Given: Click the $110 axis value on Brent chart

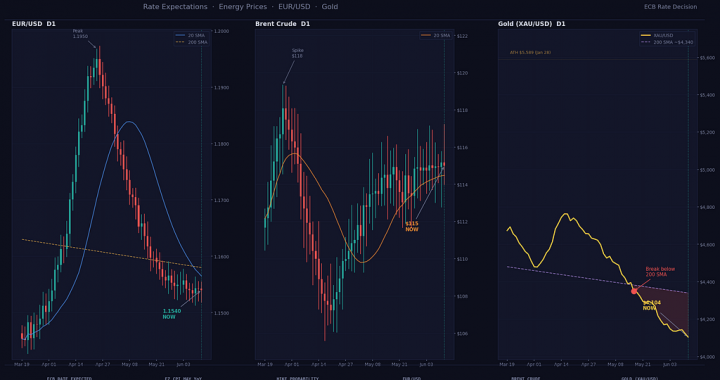Looking at the screenshot, I should tap(462, 259).
